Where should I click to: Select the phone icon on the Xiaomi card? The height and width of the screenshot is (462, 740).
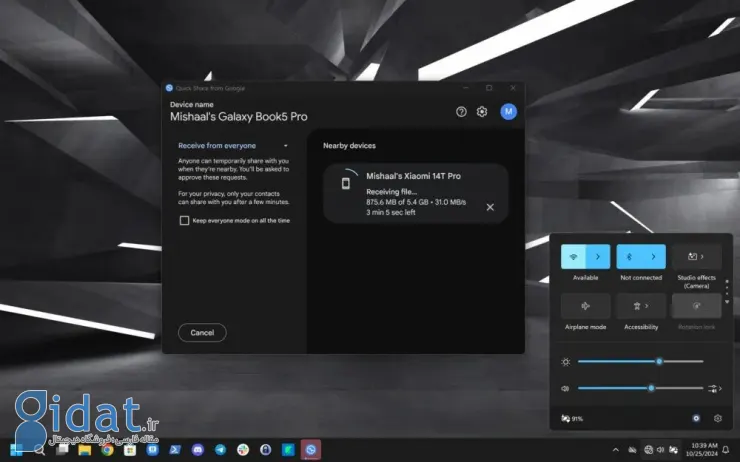point(346,183)
